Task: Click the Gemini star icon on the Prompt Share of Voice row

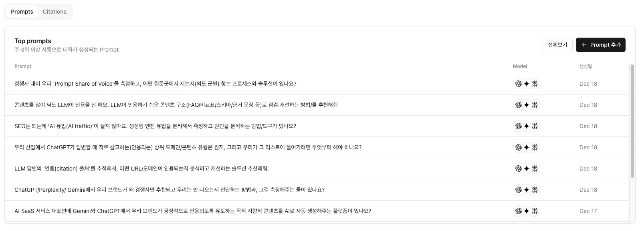Action: [526, 84]
